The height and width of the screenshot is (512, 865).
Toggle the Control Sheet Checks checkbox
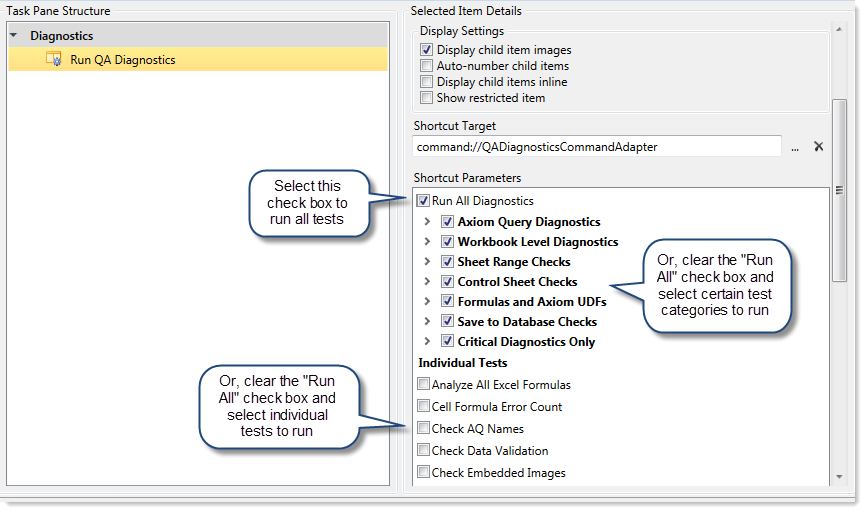click(447, 282)
